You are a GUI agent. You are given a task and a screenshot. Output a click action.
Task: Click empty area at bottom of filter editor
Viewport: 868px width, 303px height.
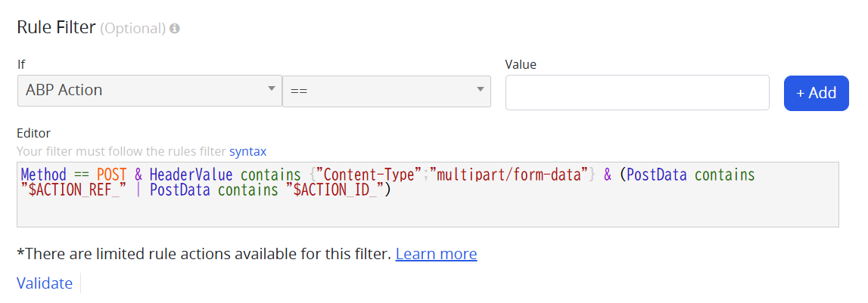[427, 213]
